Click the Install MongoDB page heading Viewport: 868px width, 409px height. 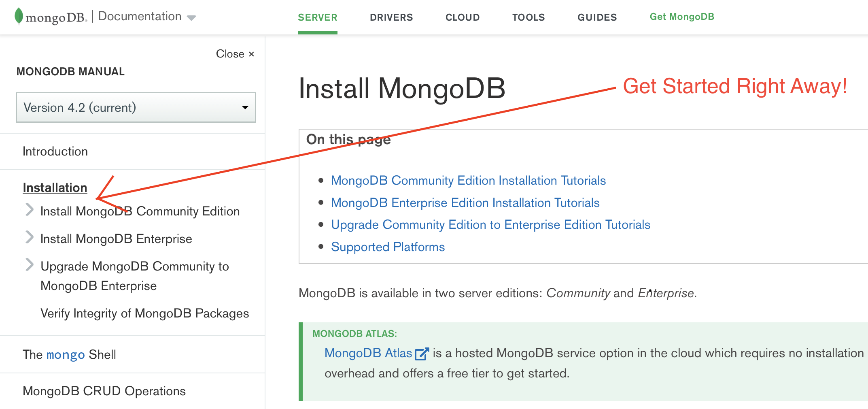[x=402, y=88]
